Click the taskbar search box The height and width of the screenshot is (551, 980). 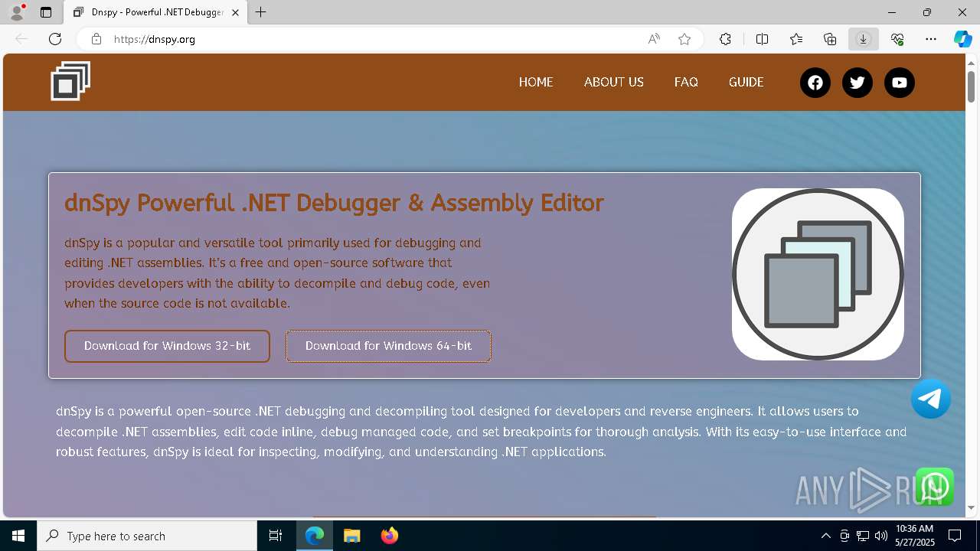coord(147,536)
